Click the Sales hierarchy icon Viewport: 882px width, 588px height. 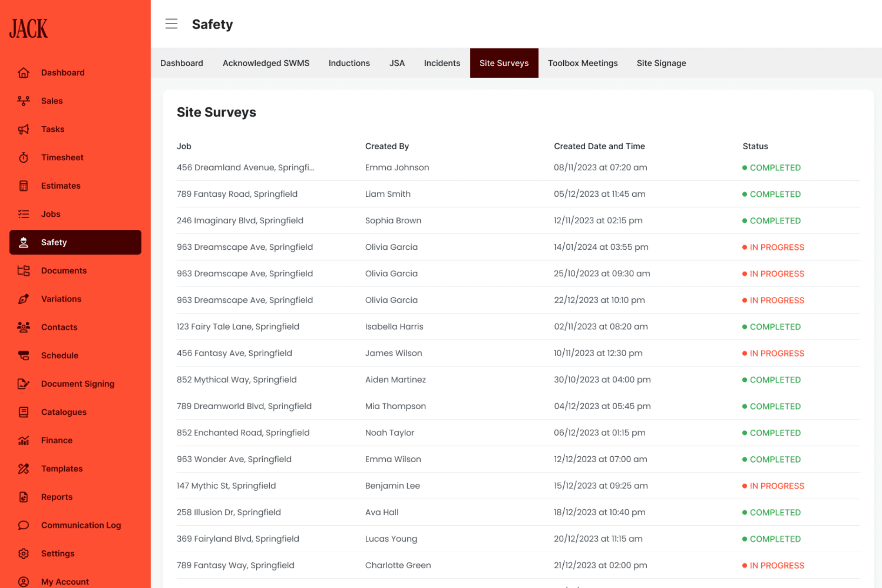click(24, 101)
